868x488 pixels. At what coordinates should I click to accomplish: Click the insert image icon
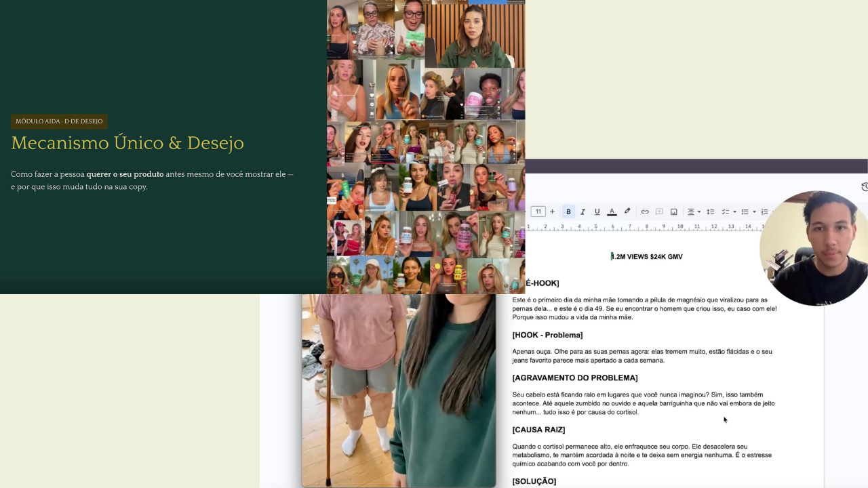click(x=673, y=211)
